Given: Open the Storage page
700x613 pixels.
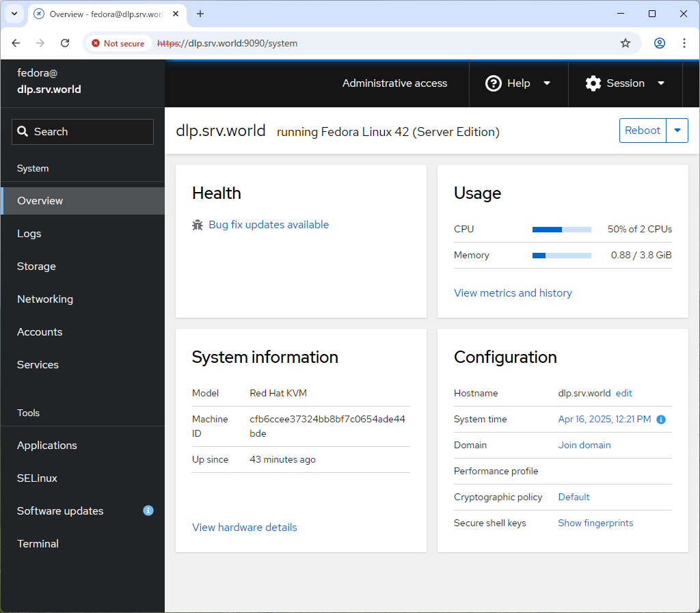Looking at the screenshot, I should tap(83, 267).
